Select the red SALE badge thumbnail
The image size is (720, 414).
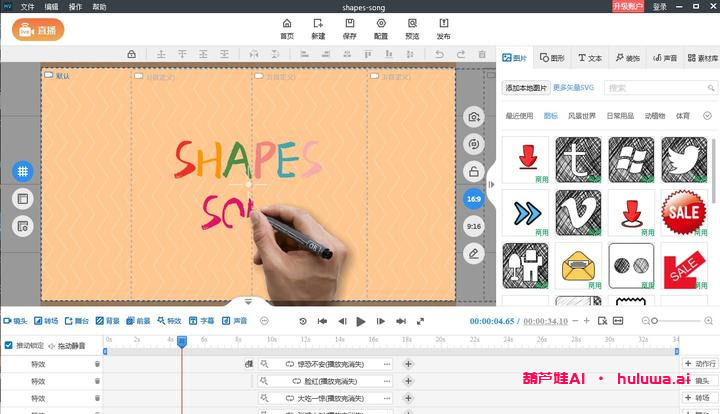(684, 212)
